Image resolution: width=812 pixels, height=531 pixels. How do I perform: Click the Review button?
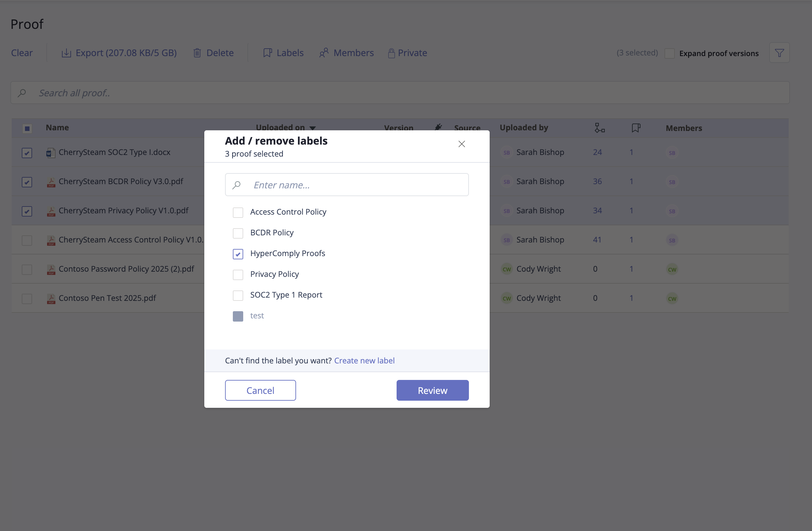pos(432,390)
